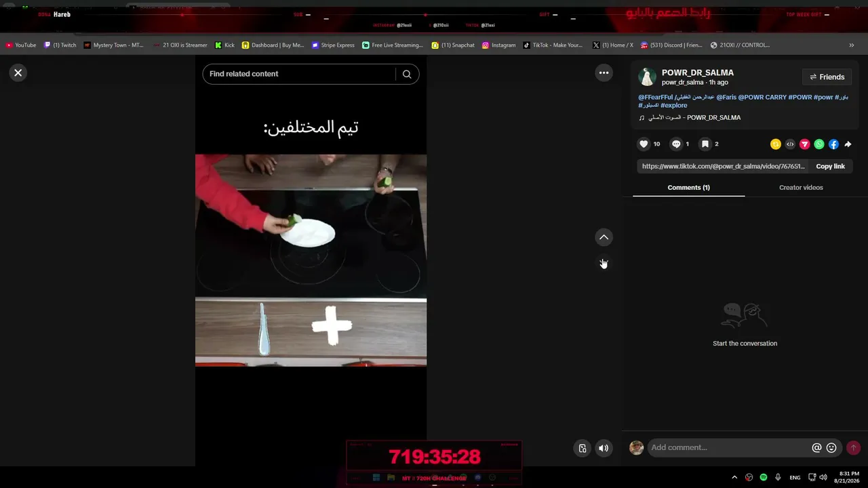Repost the video with yellow icon
Screen dimensions: 868x488
click(x=776, y=144)
